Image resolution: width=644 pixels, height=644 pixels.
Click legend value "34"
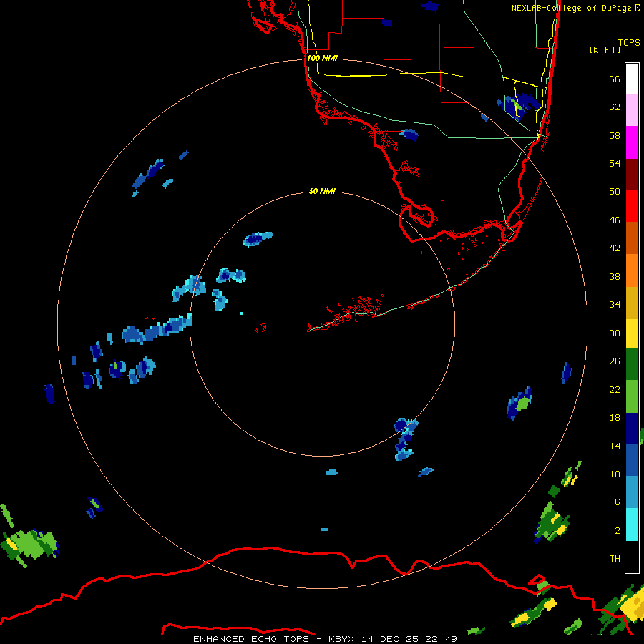coord(615,304)
